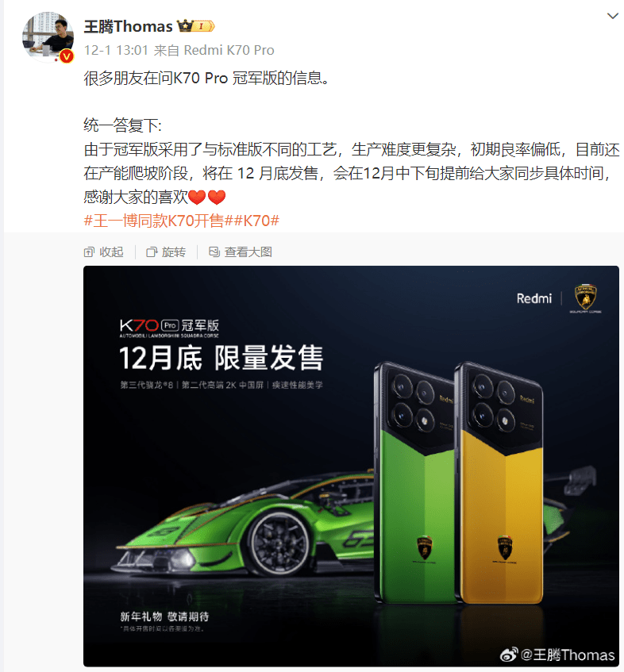The image size is (624, 672).
Task: Open the 12-1 13:01 timestamp link
Action: tap(116, 50)
